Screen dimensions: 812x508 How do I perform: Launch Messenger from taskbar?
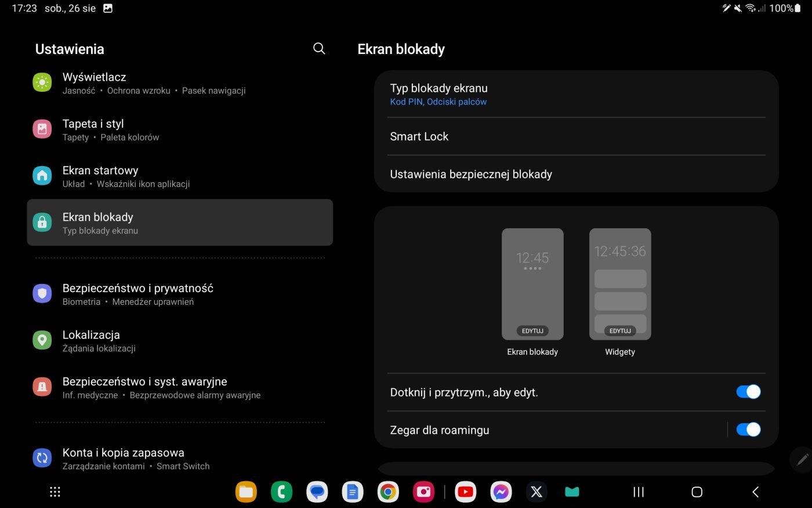pos(501,492)
